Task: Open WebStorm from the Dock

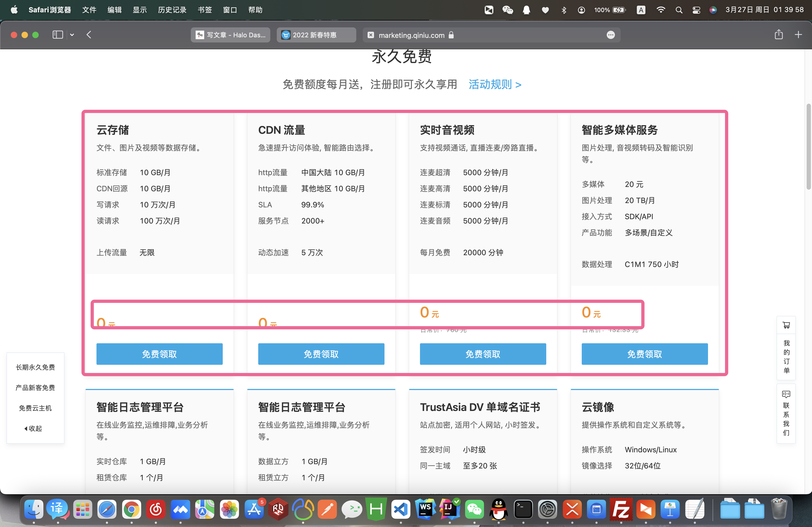Action: pyautogui.click(x=425, y=510)
